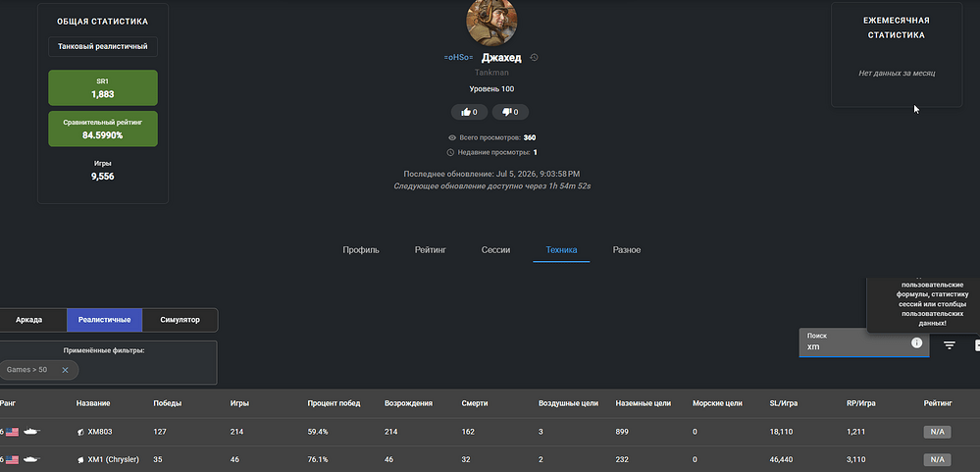
Task: Sort by SL/Игра column
Action: [x=785, y=404]
